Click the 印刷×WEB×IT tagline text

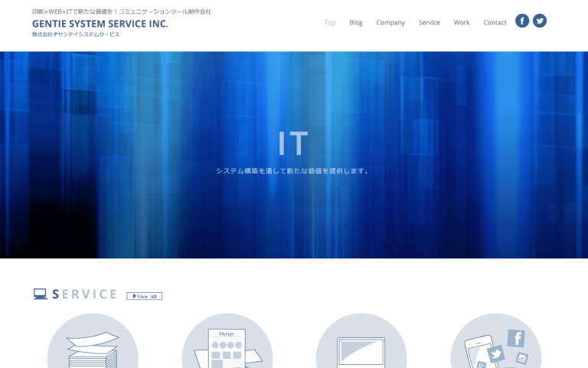coord(122,11)
